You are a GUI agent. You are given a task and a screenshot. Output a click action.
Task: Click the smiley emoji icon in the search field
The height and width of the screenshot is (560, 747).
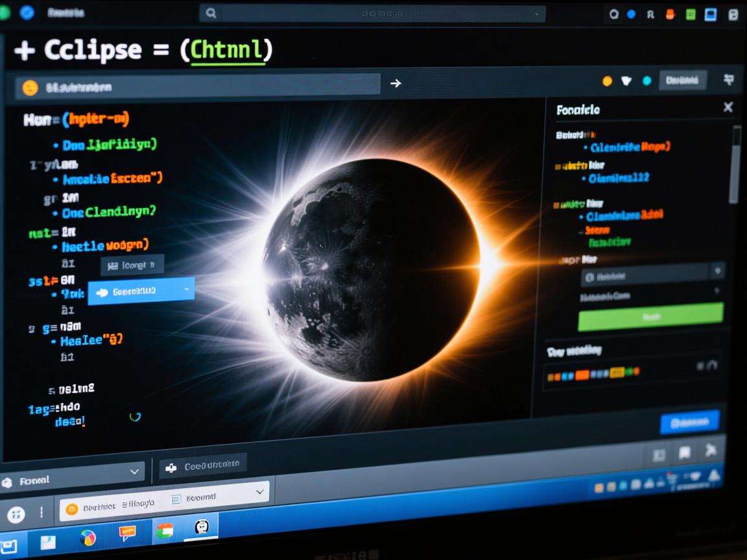[29, 85]
